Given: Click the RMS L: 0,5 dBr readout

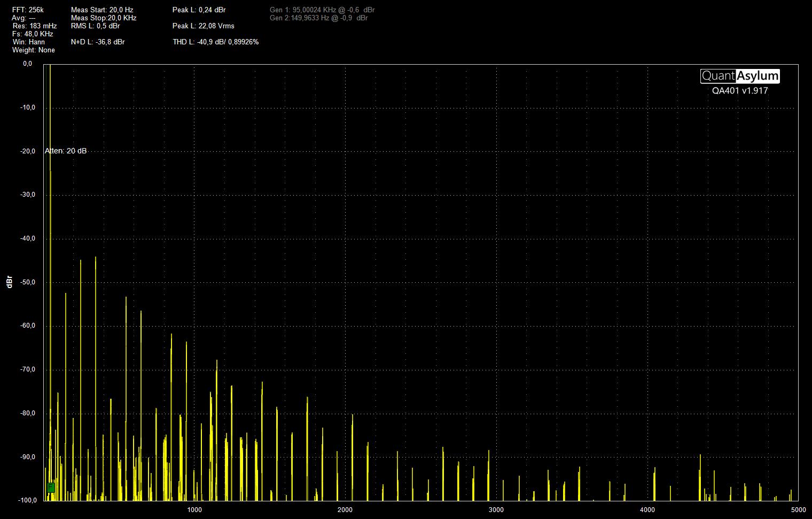Looking at the screenshot, I should [x=95, y=26].
